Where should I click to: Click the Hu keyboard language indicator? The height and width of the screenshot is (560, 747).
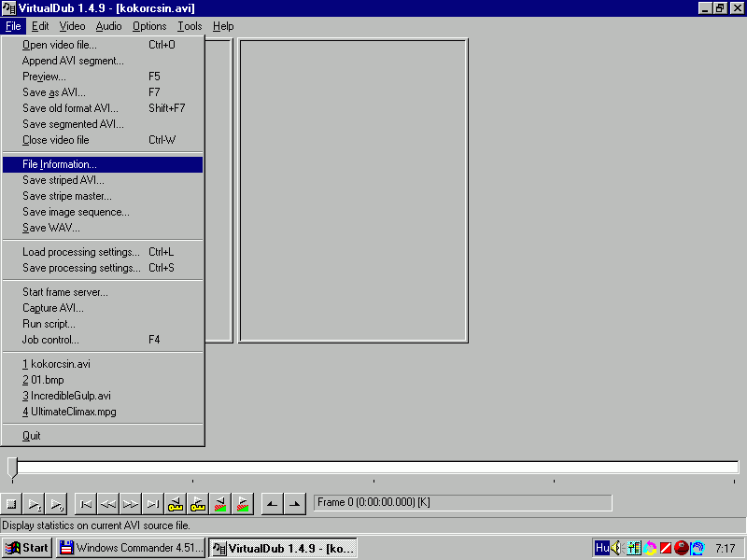point(601,548)
